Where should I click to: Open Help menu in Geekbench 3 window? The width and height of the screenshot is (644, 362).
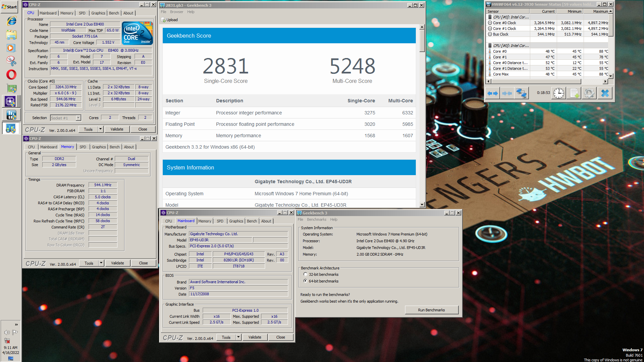coord(334,219)
